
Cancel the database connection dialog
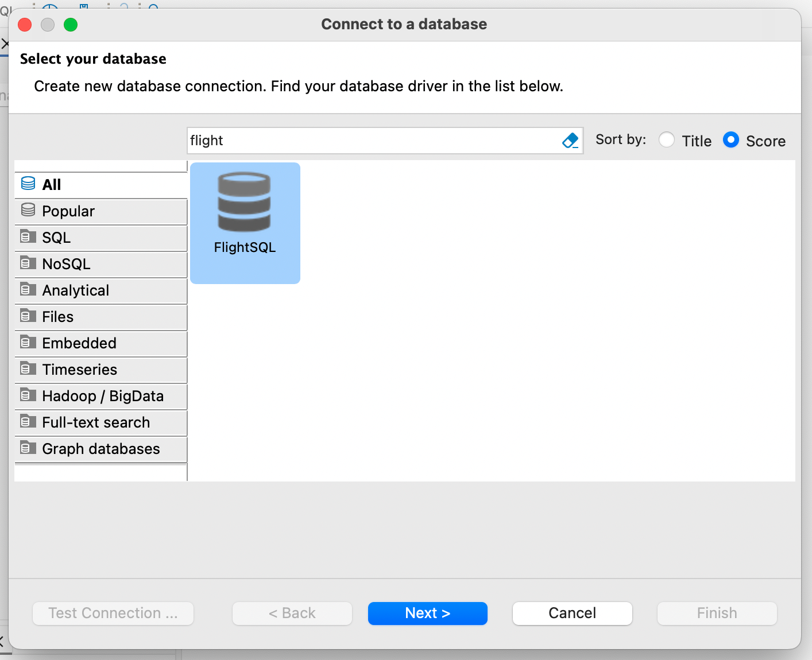572,613
